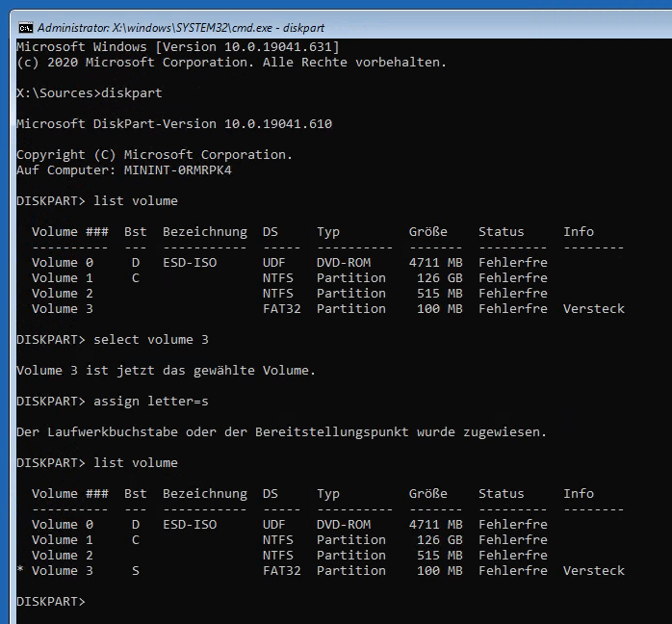Screen dimensions: 672x624
Task: Click the cmd.exe icon in the title bar
Action: pyautogui.click(x=26, y=28)
